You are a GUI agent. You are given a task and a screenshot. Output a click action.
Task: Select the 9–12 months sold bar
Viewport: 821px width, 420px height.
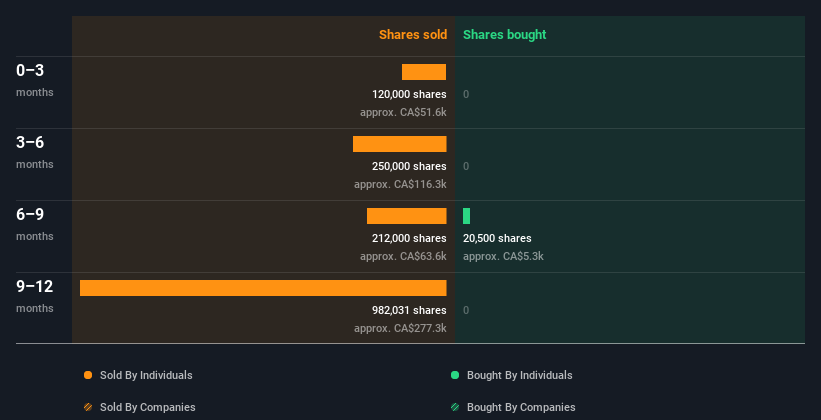(263, 288)
